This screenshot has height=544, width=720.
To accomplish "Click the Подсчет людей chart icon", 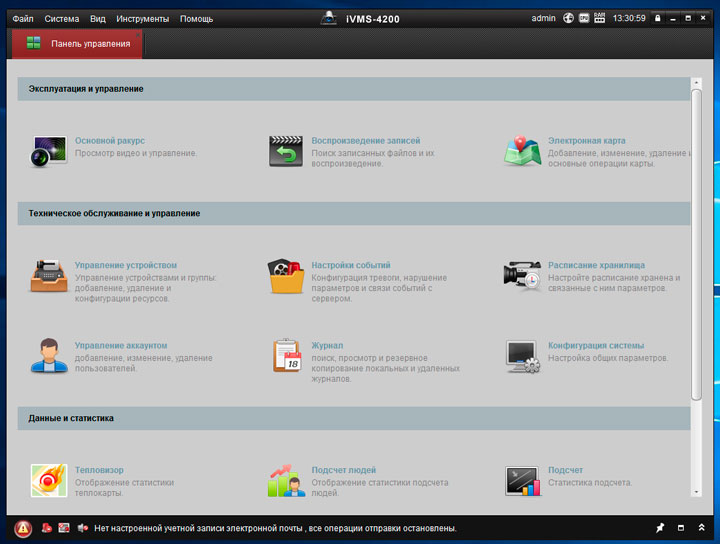I will point(285,480).
